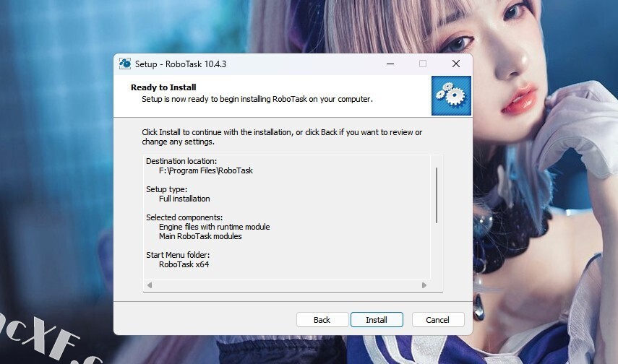Click the Install button

[377, 320]
